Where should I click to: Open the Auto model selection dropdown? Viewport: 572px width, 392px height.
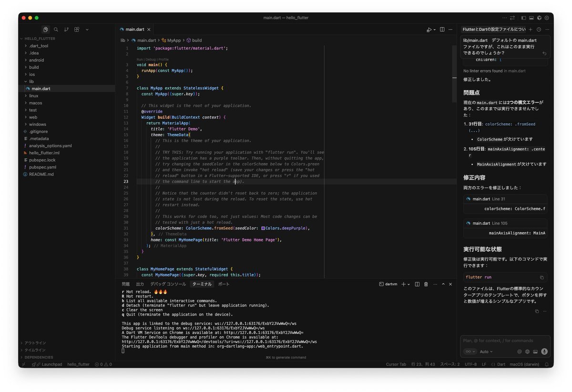click(486, 351)
